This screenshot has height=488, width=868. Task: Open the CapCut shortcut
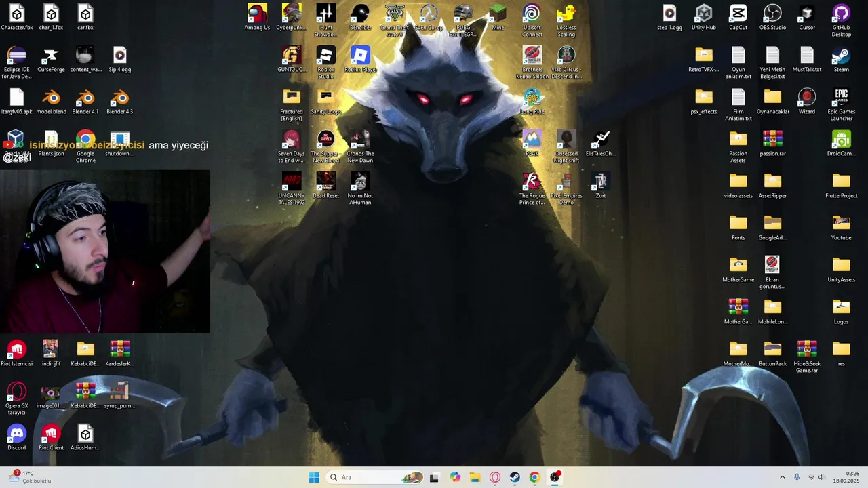pyautogui.click(x=738, y=18)
